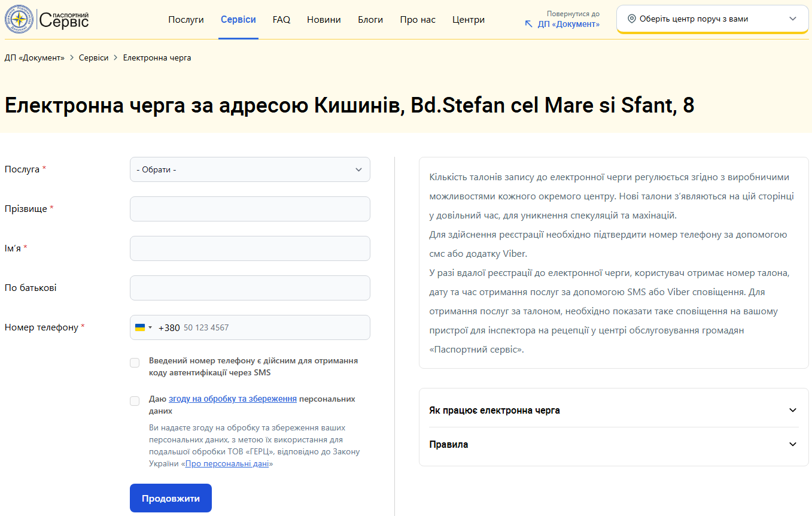Viewport: 812px width, 516px height.
Task: Click the Паспортний Сервіс logo emblem
Action: pos(19,19)
